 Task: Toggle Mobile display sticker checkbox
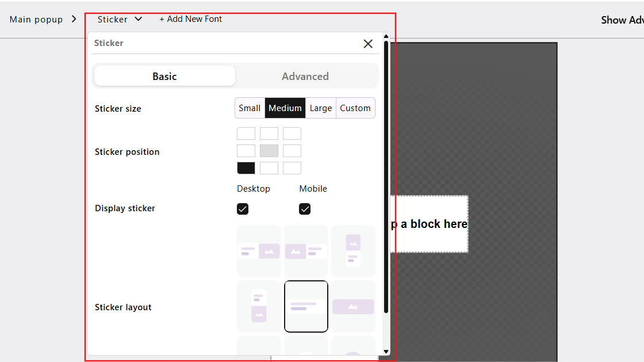point(305,209)
